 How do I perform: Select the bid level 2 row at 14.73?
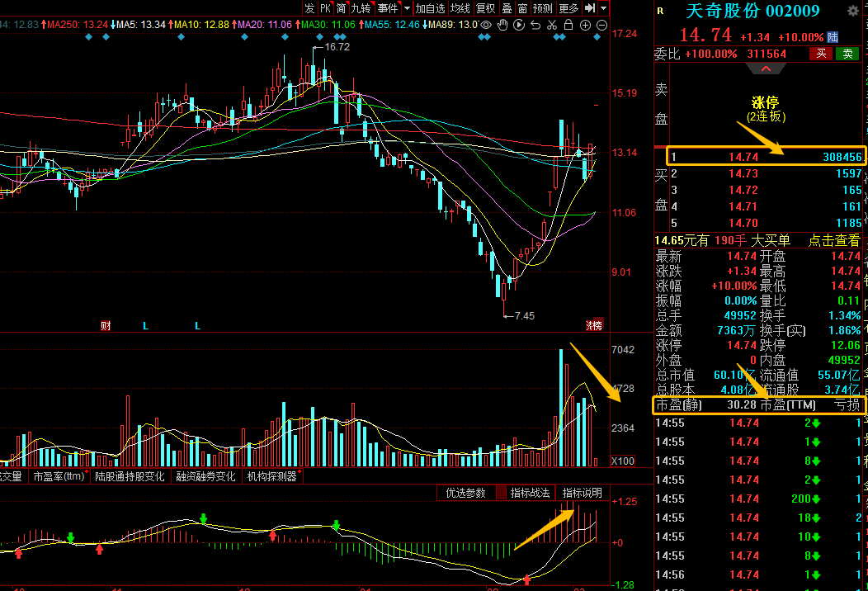tap(767, 174)
